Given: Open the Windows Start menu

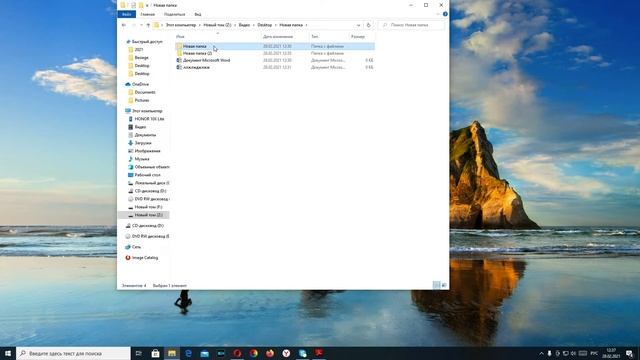Looking at the screenshot, I should (x=8, y=353).
